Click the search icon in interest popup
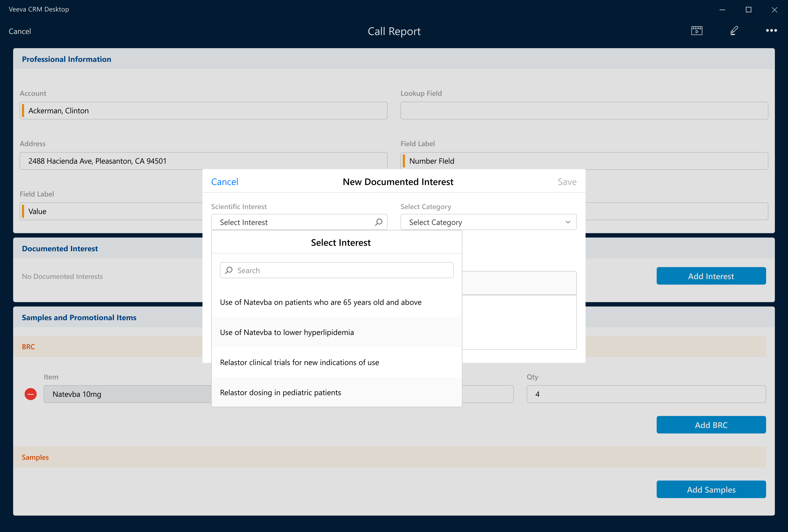Image resolution: width=788 pixels, height=532 pixels. coord(229,270)
